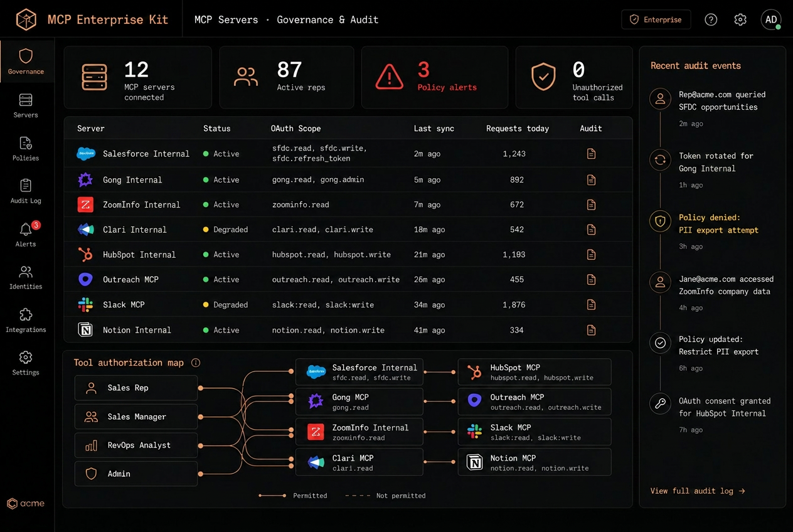
Task: Click 1,876 requests value for Slack MCP
Action: 514,305
